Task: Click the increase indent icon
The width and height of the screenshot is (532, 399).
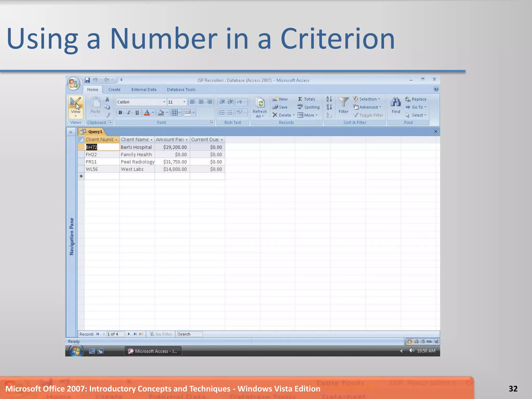Action: (230, 102)
